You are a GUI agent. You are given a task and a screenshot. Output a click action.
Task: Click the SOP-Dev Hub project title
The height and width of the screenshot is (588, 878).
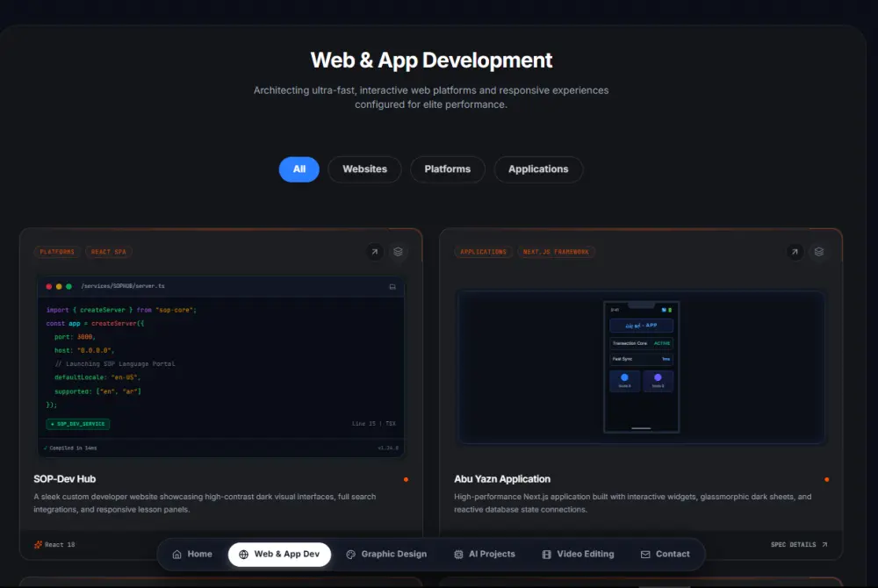tap(64, 479)
